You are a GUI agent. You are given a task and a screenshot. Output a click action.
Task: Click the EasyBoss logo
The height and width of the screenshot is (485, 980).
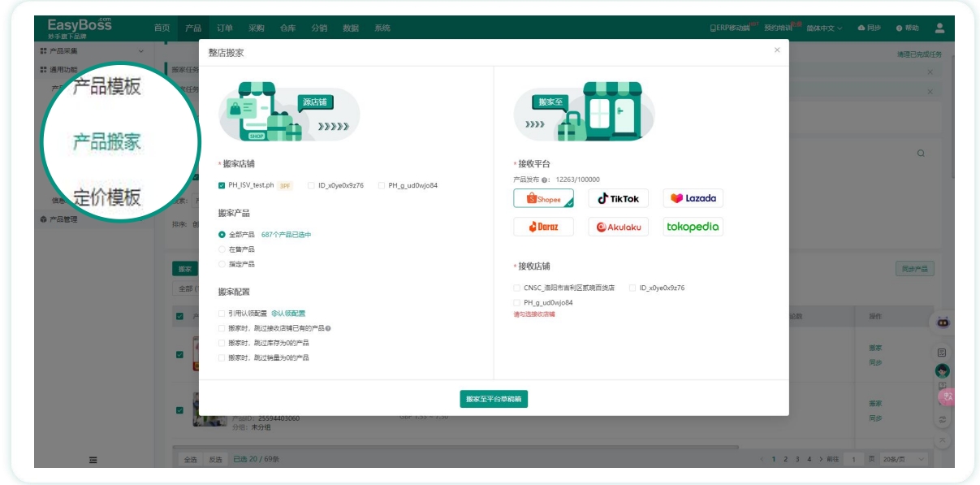pyautogui.click(x=80, y=28)
